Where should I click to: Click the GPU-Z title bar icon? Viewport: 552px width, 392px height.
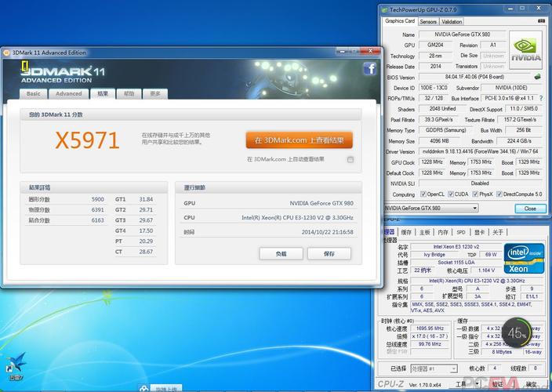tap(385, 10)
